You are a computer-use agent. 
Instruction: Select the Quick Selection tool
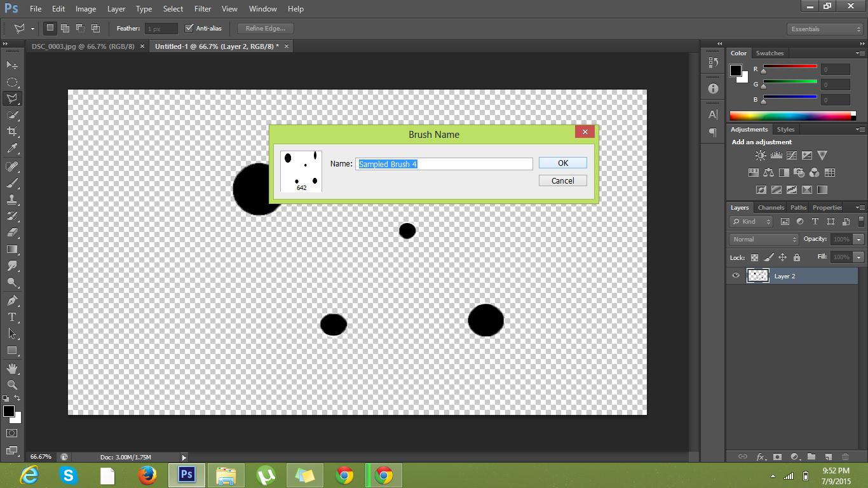pyautogui.click(x=12, y=115)
